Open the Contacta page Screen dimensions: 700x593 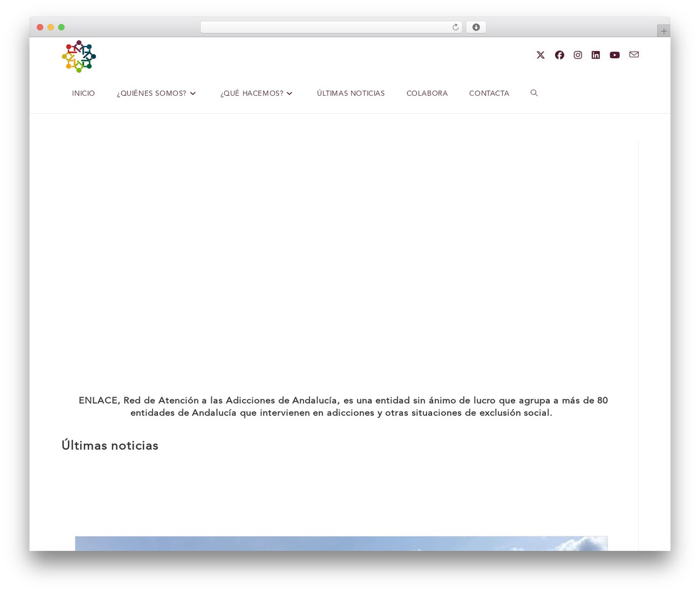[489, 94]
